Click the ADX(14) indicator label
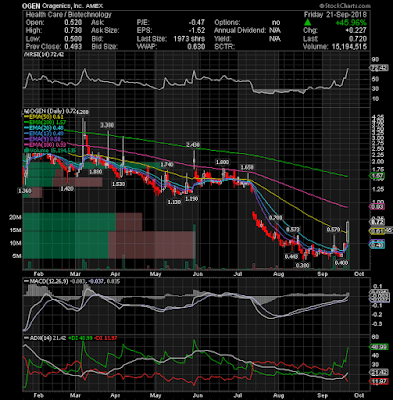Screen dimensions: 393x400 click(x=38, y=338)
